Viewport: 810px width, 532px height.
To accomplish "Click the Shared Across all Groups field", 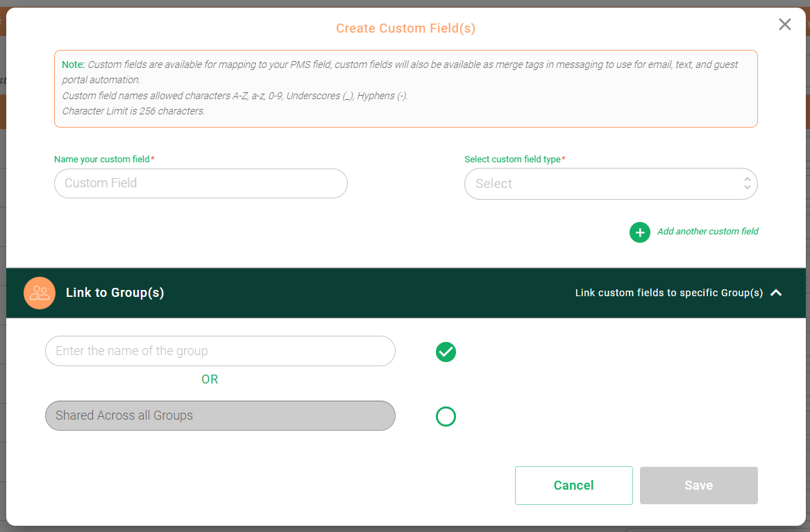I will [x=220, y=415].
